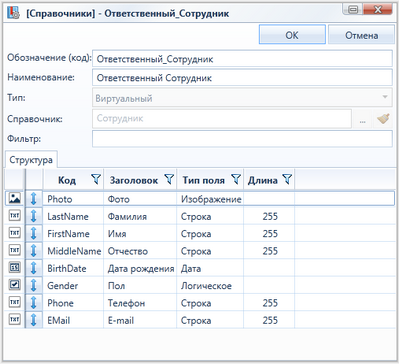Screen dimensions: 399x364
Task: Click the Обозначение (код) input field
Action: pyautogui.click(x=242, y=59)
